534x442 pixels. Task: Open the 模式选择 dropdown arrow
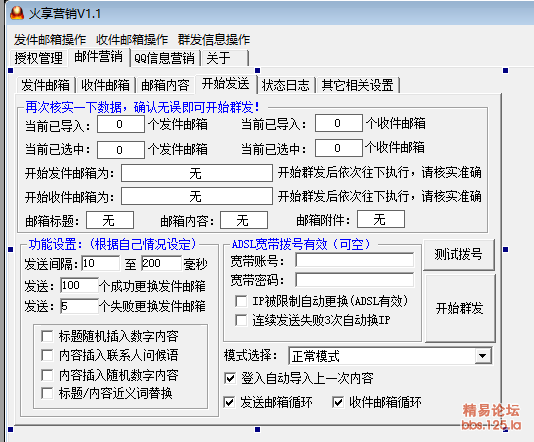point(482,356)
